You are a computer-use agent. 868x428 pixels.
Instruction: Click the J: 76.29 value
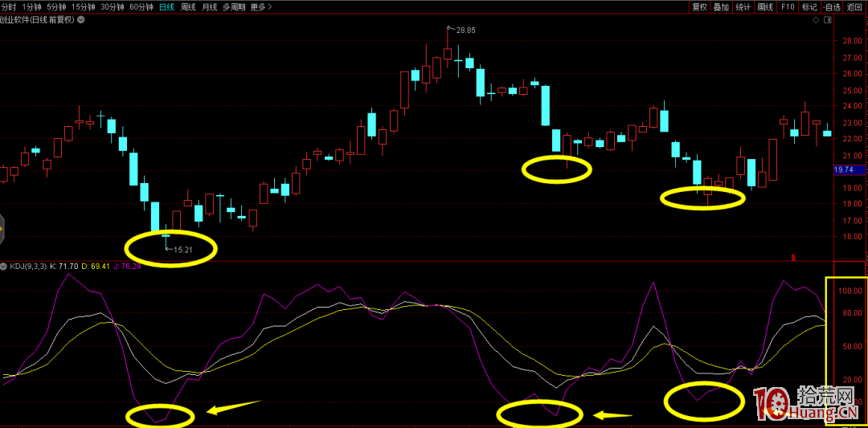pyautogui.click(x=129, y=266)
